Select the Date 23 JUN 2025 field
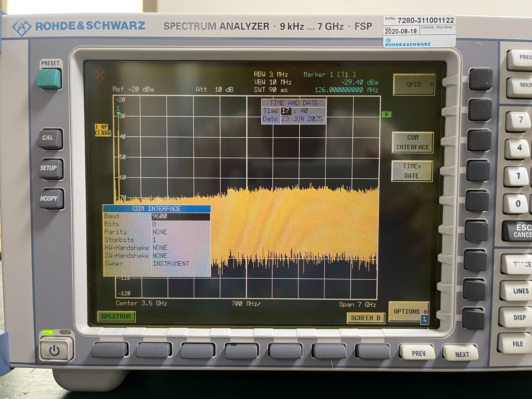 302,119
